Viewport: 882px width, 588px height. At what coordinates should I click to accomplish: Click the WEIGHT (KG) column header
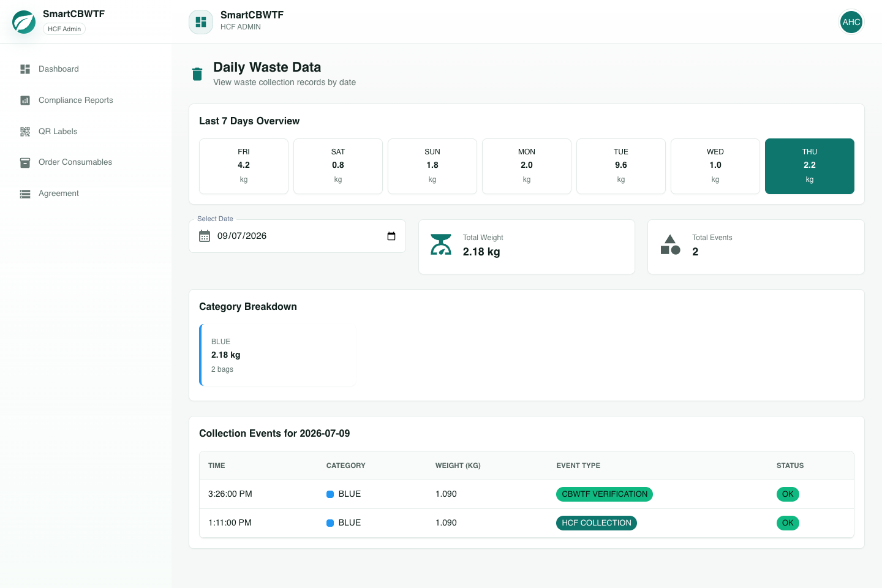458,466
